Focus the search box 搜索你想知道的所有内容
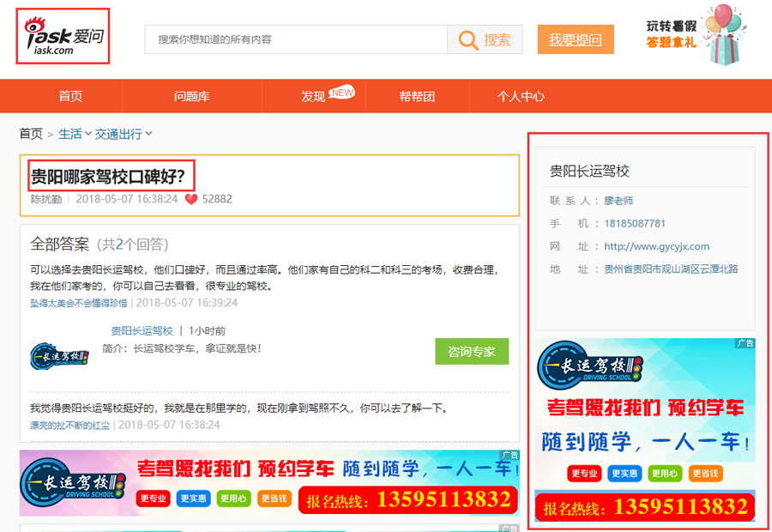Viewport: 772px width, 532px height. [296, 39]
